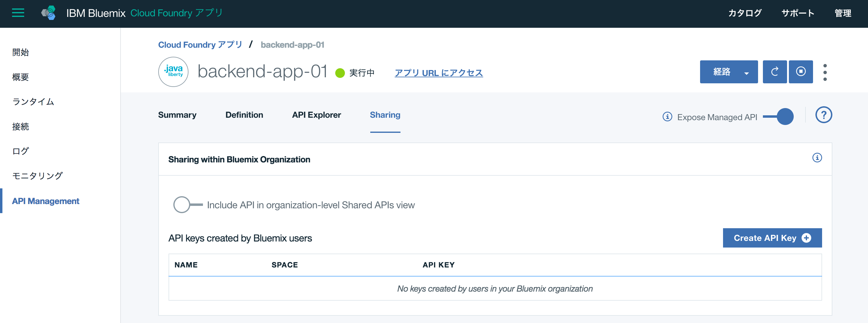Select 接続 in the sidebar

(x=21, y=127)
